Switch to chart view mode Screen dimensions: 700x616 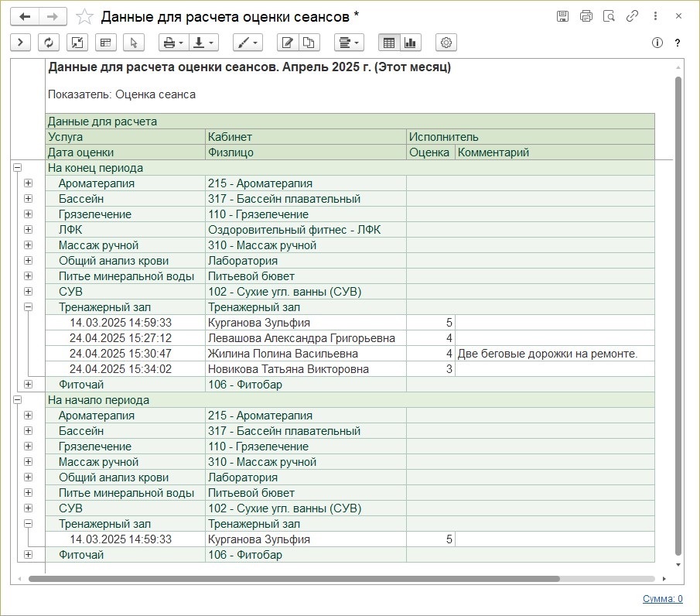[x=410, y=43]
